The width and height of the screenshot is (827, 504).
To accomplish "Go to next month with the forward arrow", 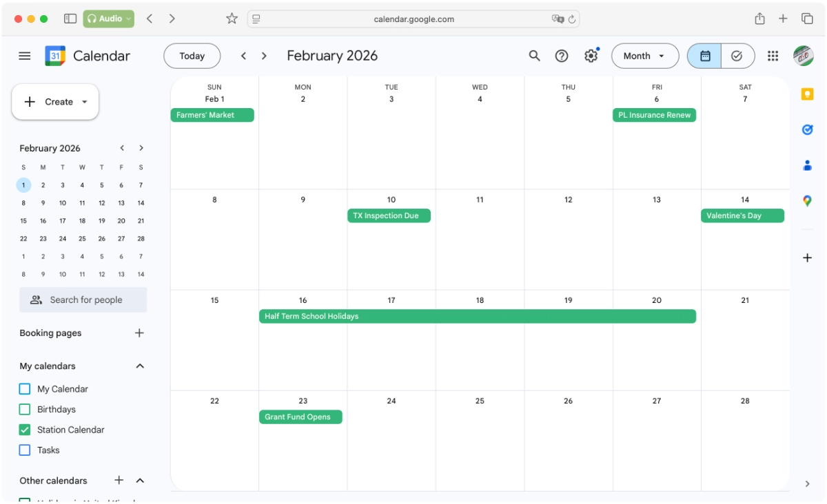I will coord(264,56).
